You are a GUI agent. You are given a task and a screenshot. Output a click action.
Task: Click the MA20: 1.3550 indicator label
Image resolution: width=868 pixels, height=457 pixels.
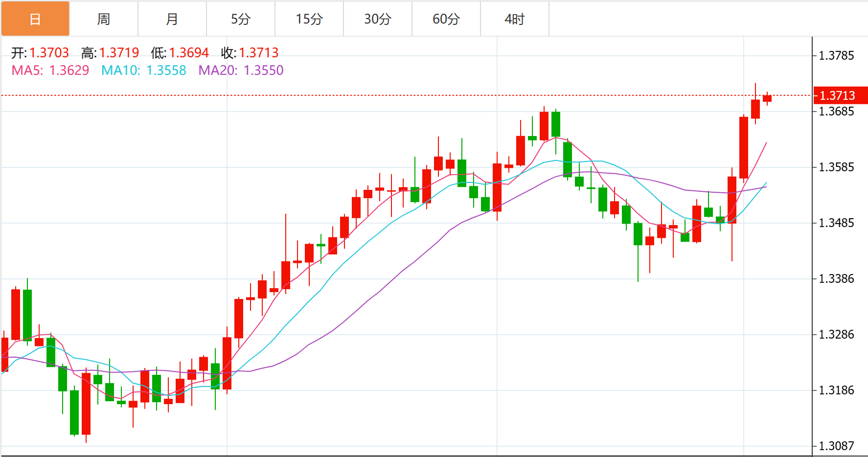coord(241,70)
